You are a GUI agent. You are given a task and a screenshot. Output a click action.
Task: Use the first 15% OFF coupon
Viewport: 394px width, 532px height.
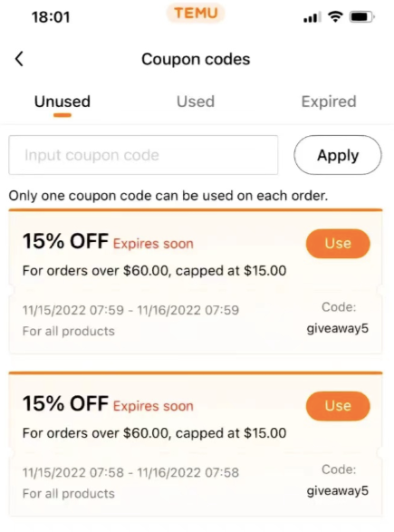pos(338,244)
